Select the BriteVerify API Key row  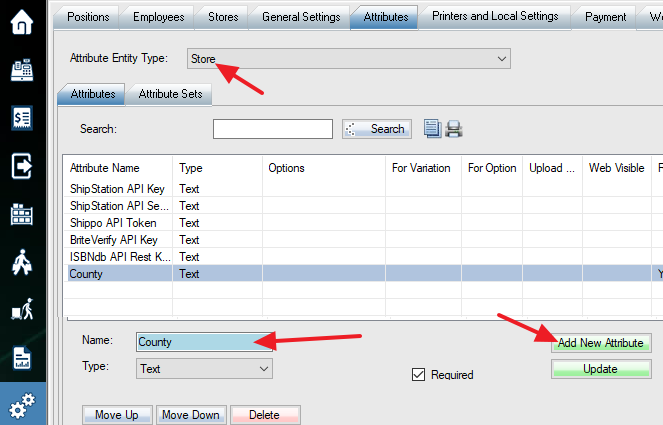click(x=363, y=240)
